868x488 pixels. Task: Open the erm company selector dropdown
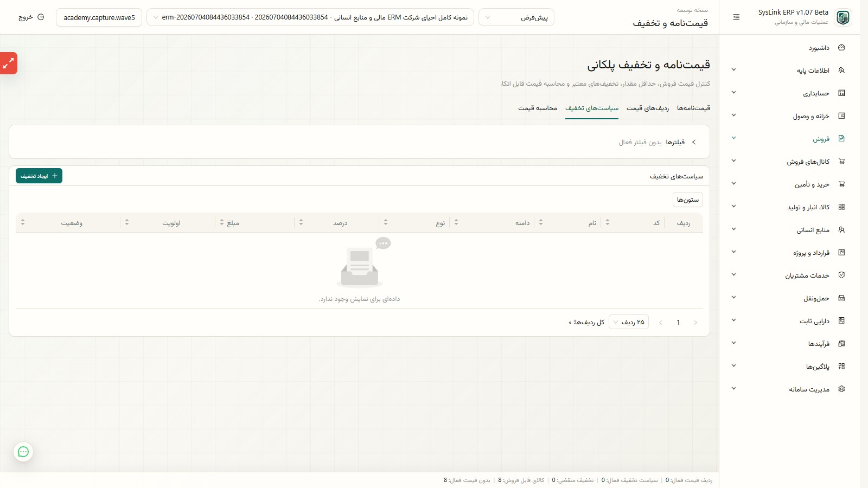(310, 17)
